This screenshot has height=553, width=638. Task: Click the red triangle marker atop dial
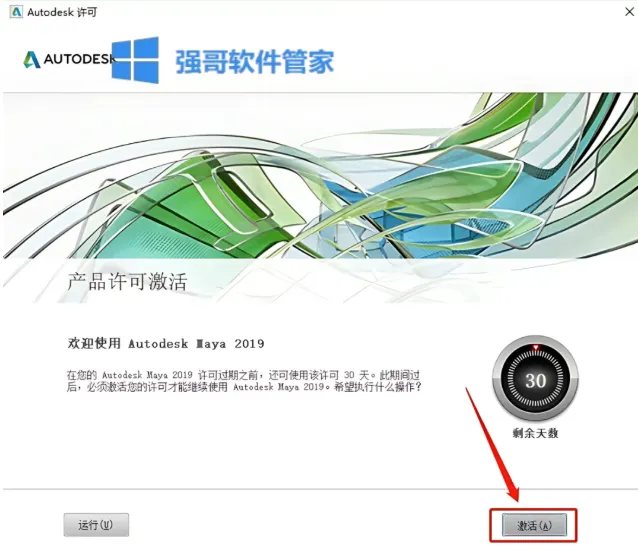pos(536,348)
